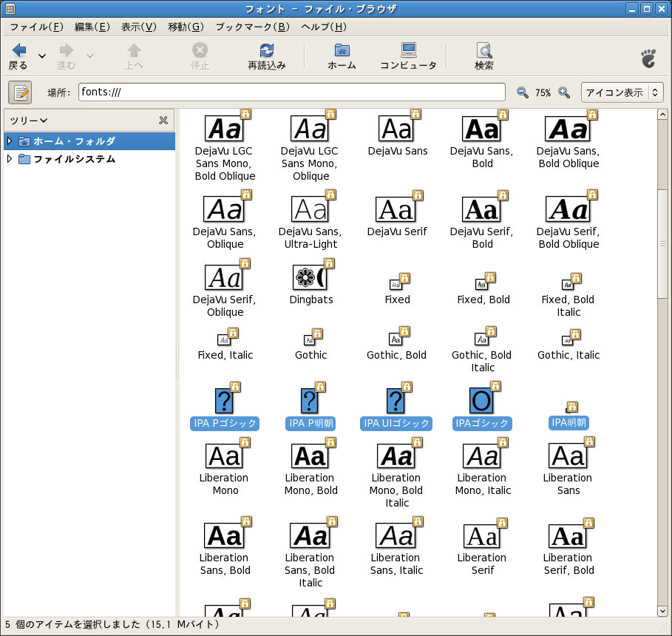Click the scrollbar down arrow
The width and height of the screenshot is (672, 636).
point(662,611)
